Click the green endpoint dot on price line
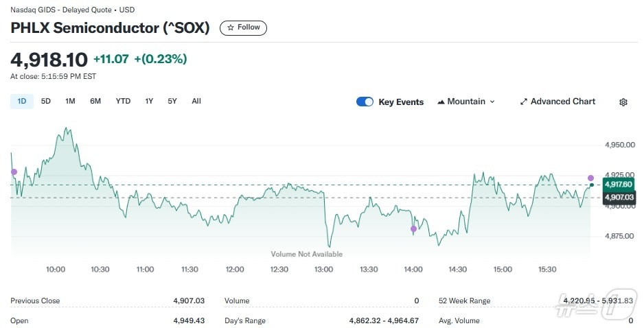644x328 pixels. (591, 185)
